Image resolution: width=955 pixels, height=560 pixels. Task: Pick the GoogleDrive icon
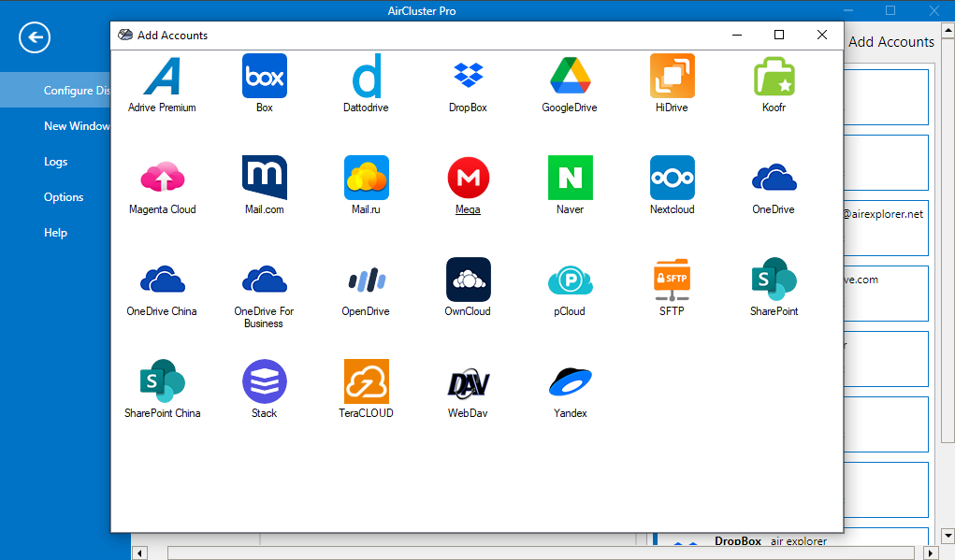(570, 78)
